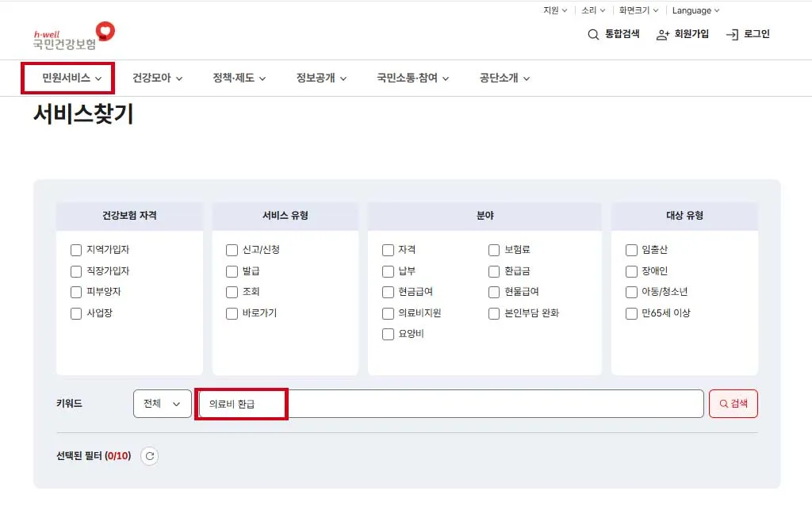Screen dimensions: 812x510
Task: Select the 환급금 checkbox
Action: (493, 270)
